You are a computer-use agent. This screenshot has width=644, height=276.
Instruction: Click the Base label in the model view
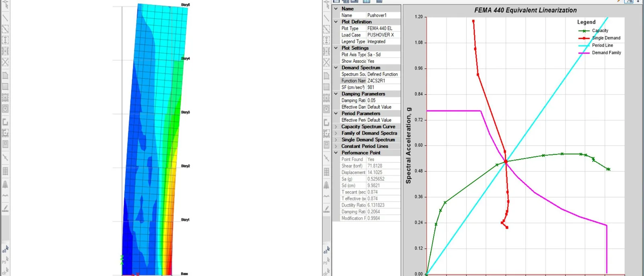click(x=184, y=274)
